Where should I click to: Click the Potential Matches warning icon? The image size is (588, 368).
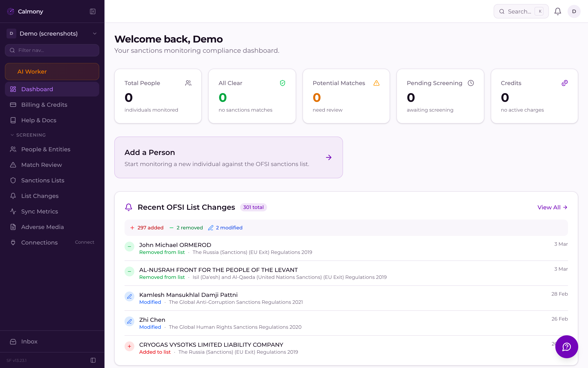[376, 83]
